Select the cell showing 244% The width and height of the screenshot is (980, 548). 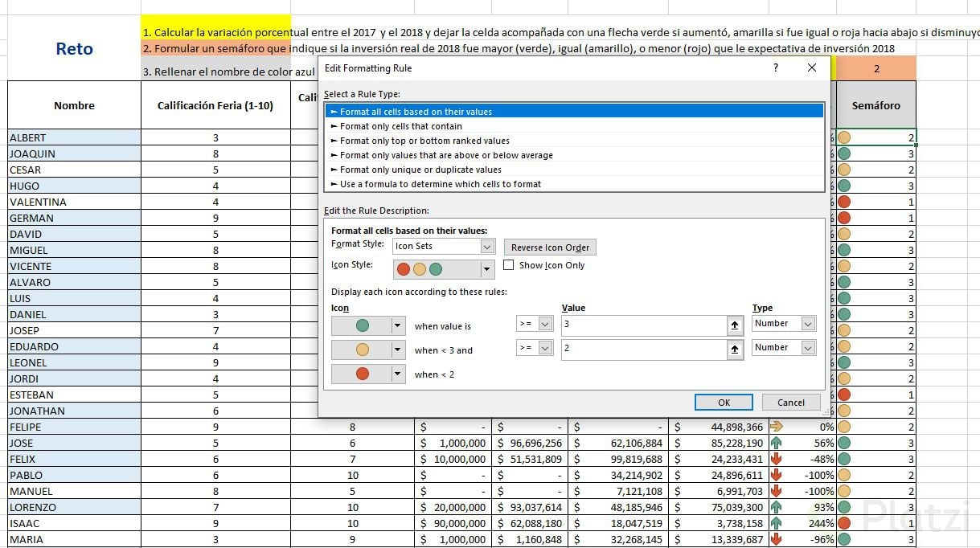coord(802,523)
